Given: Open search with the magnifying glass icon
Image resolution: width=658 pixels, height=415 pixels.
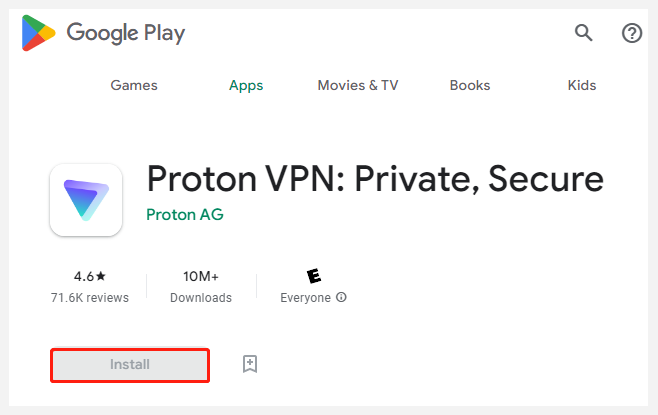Looking at the screenshot, I should pyautogui.click(x=583, y=33).
